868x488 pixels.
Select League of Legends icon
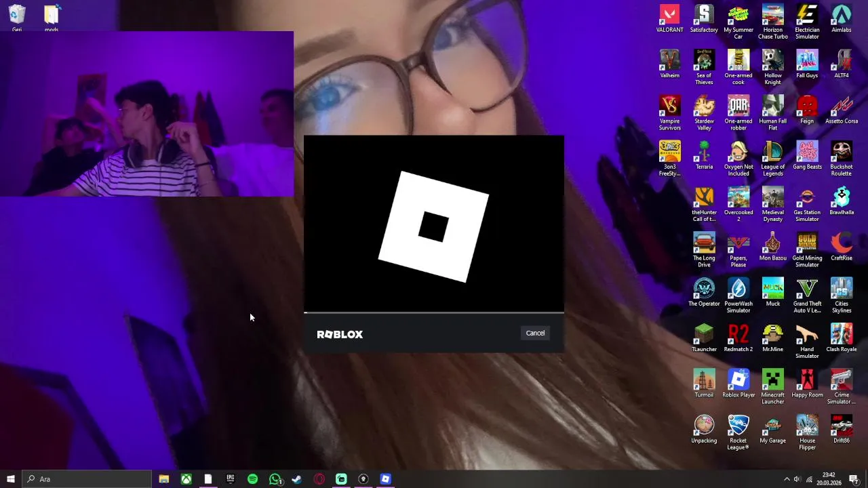(773, 159)
